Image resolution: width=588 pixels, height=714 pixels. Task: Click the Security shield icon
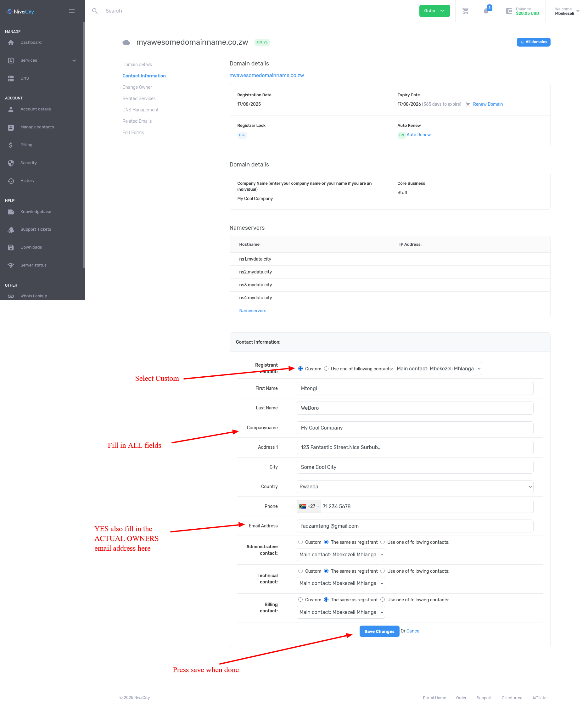pos(11,163)
